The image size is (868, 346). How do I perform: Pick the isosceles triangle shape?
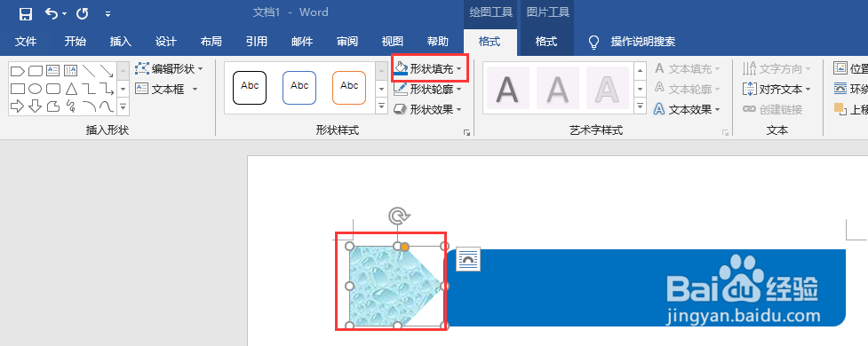tap(71, 89)
